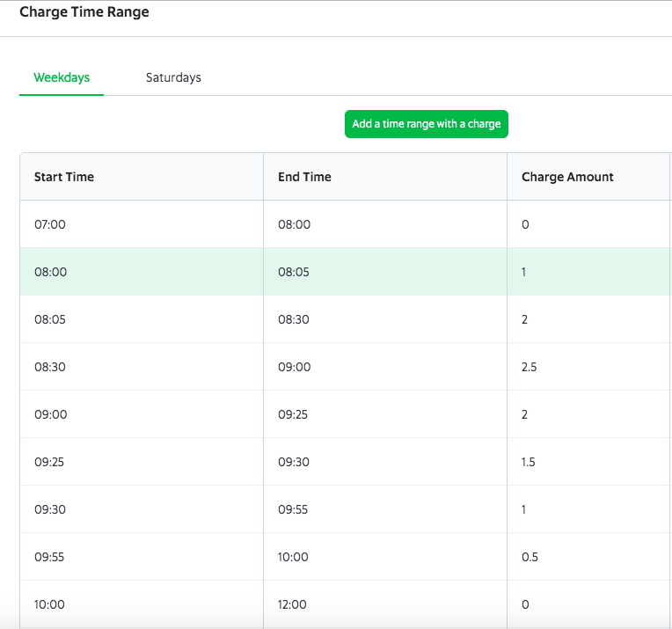This screenshot has height=629, width=672.
Task: Switch to the Saturdays tab
Action: 173,77
